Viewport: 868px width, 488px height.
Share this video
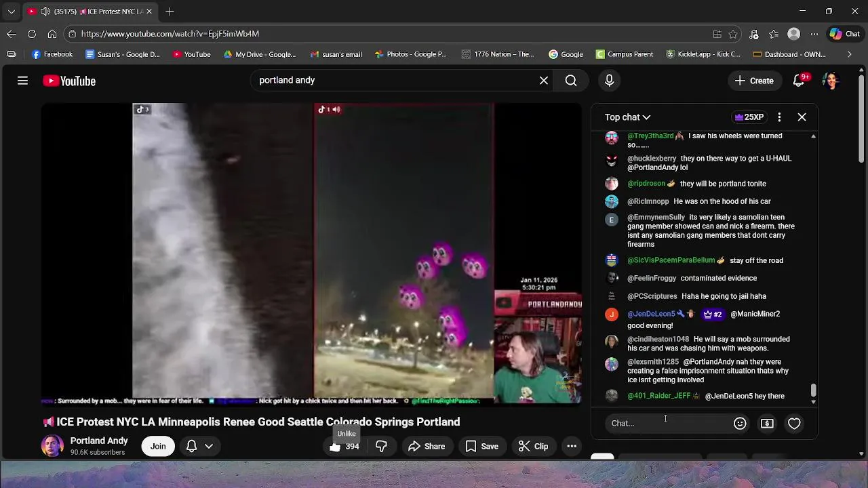point(427,446)
